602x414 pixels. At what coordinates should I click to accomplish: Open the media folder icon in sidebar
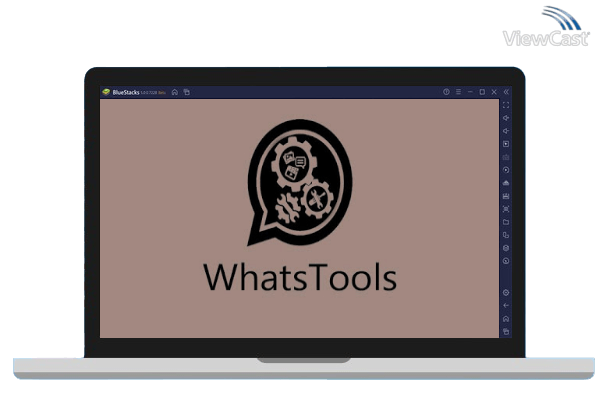(506, 222)
